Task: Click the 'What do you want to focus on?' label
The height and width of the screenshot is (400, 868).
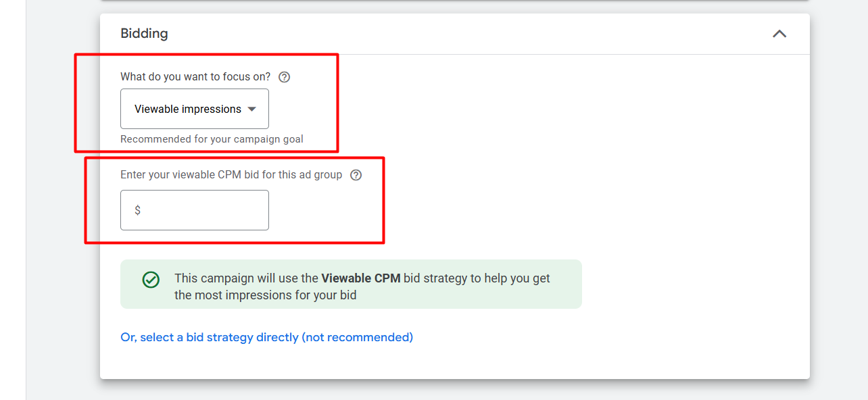Action: pyautogui.click(x=195, y=77)
